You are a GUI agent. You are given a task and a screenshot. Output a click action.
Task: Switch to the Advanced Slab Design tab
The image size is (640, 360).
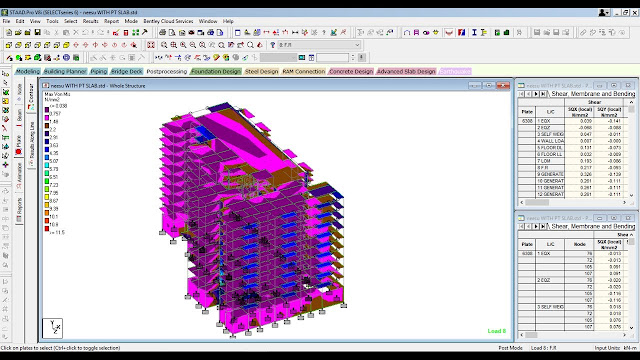click(406, 71)
